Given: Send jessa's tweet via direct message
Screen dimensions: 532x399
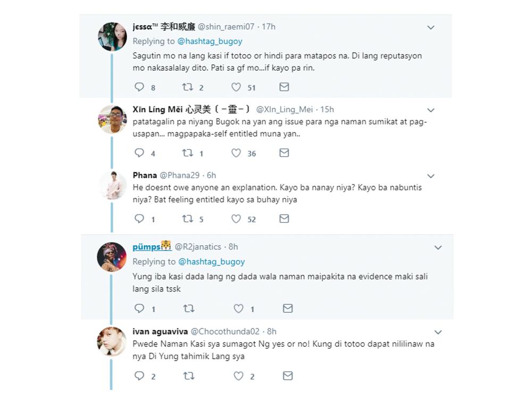Looking at the screenshot, I should pos(284,87).
